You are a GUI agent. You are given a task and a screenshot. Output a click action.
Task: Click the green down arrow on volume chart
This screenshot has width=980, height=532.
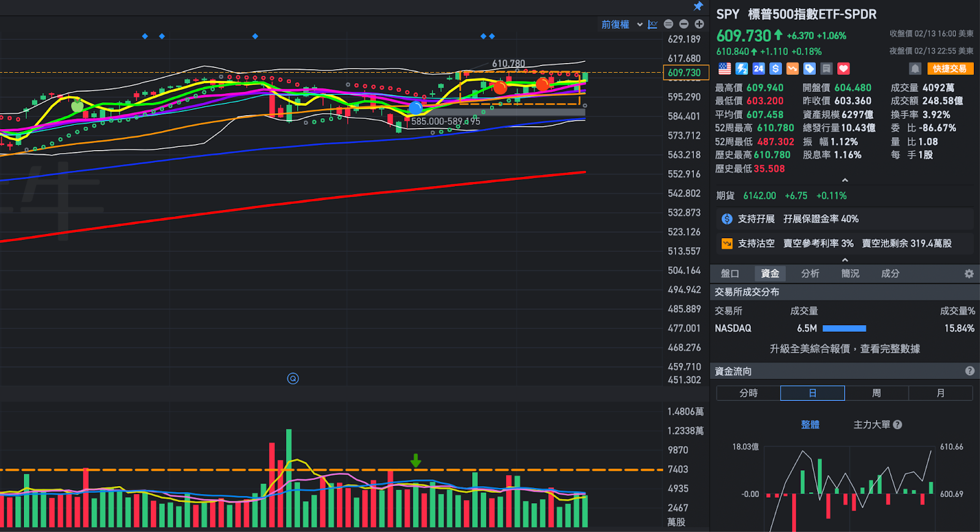[x=416, y=460]
